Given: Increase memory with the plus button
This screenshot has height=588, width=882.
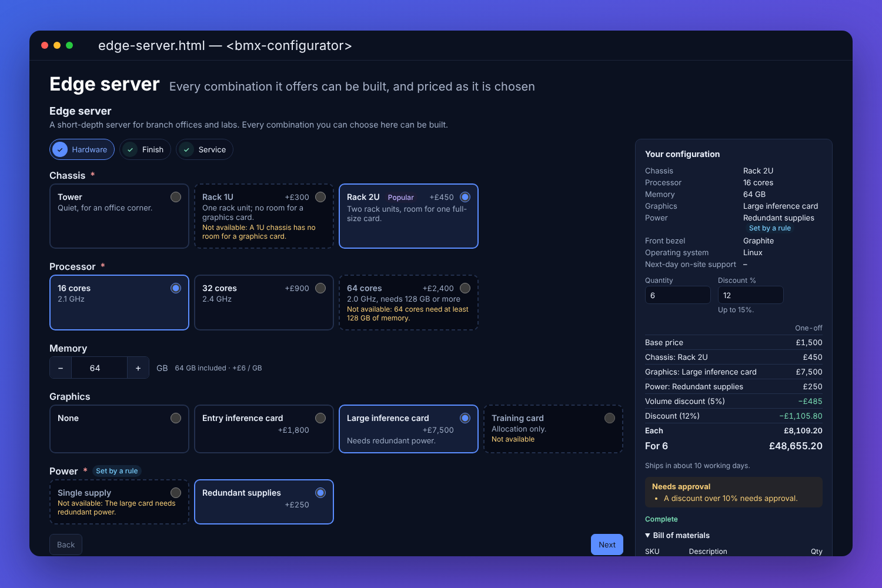Looking at the screenshot, I should coord(138,368).
